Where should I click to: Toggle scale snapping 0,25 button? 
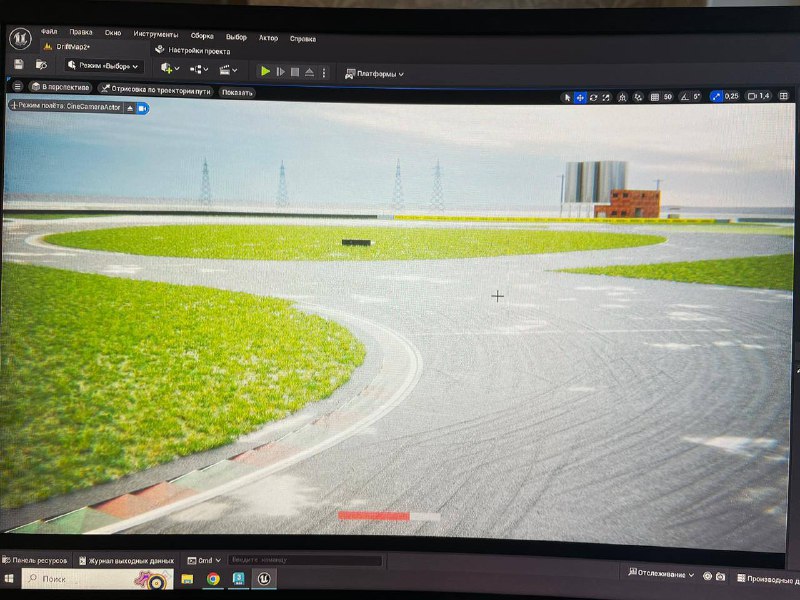click(x=716, y=97)
